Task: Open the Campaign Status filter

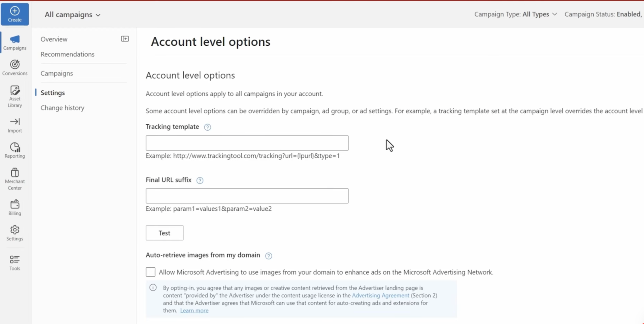Action: (x=604, y=14)
